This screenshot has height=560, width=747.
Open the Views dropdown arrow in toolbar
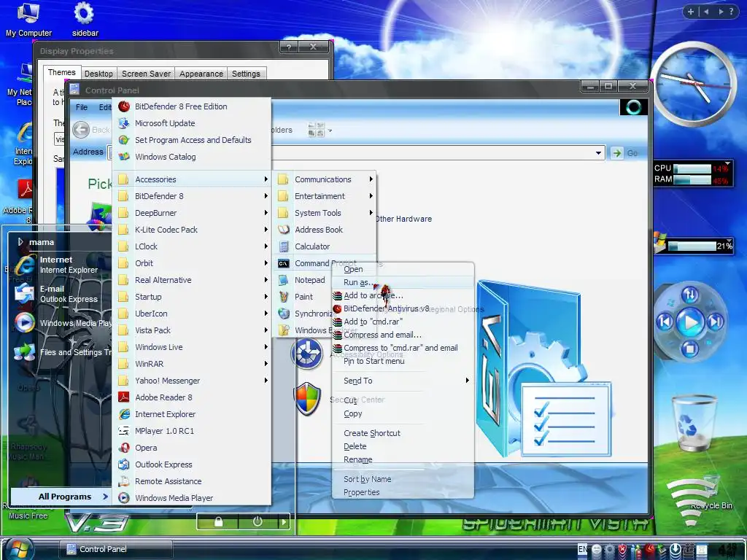[330, 130]
